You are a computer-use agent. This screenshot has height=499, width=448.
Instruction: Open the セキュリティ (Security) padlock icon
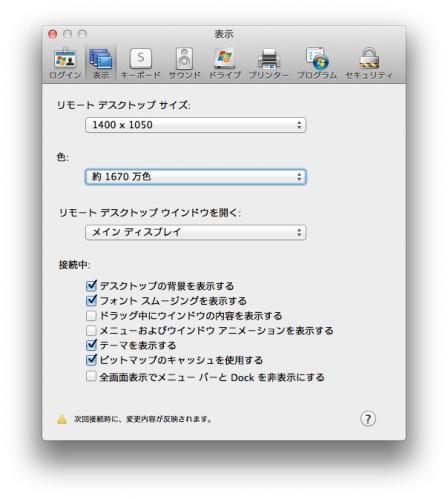(x=369, y=63)
